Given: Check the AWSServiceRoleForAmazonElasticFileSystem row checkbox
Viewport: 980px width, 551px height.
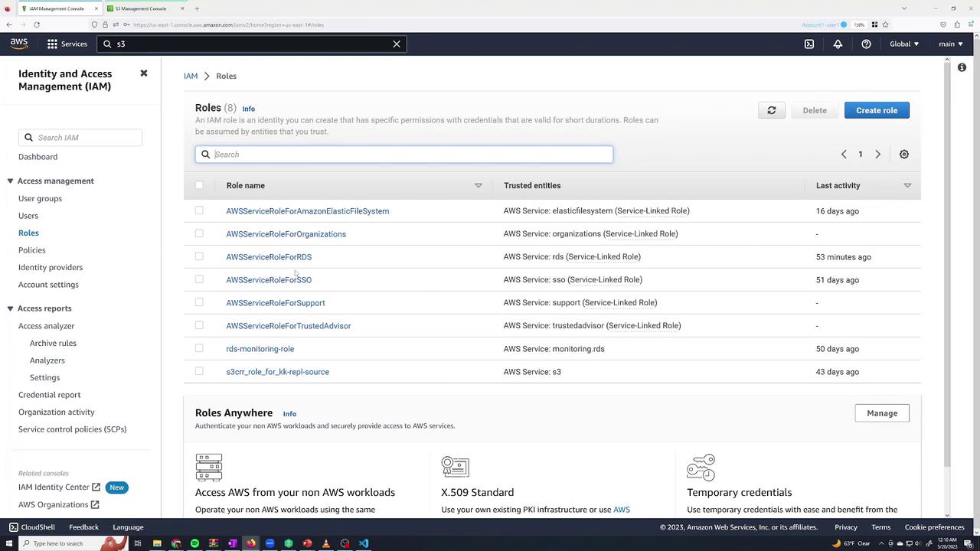Looking at the screenshot, I should click(x=199, y=210).
